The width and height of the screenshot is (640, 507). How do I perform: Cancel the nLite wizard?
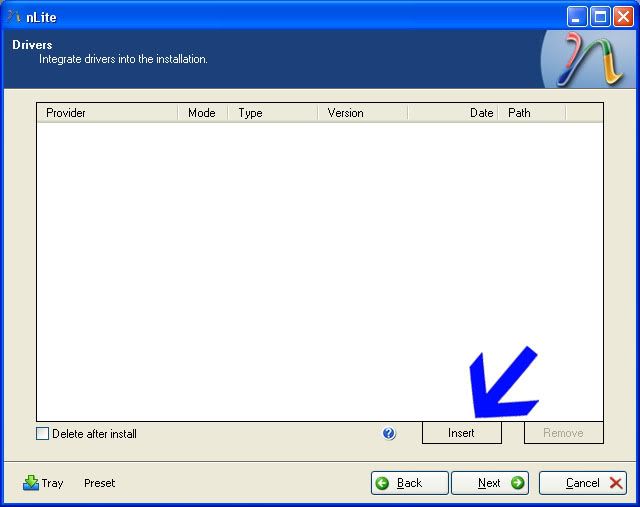tap(583, 483)
